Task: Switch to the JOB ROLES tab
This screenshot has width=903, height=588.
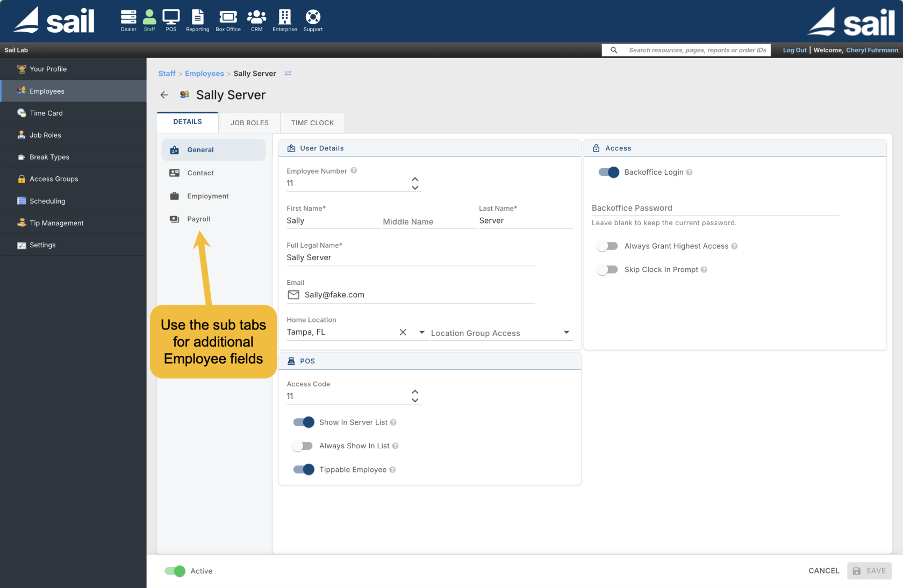Action: [249, 123]
